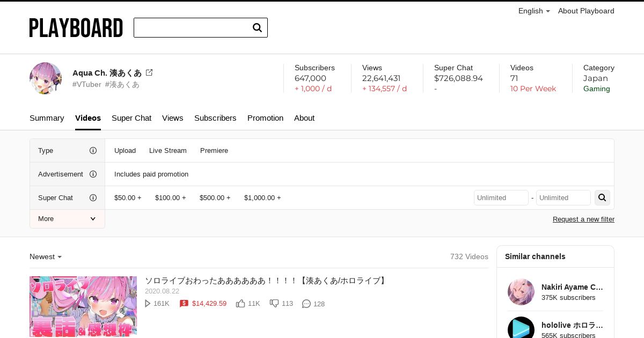The width and height of the screenshot is (644, 338).
Task: Click the thumbs up icon showing 11K
Action: (240, 304)
